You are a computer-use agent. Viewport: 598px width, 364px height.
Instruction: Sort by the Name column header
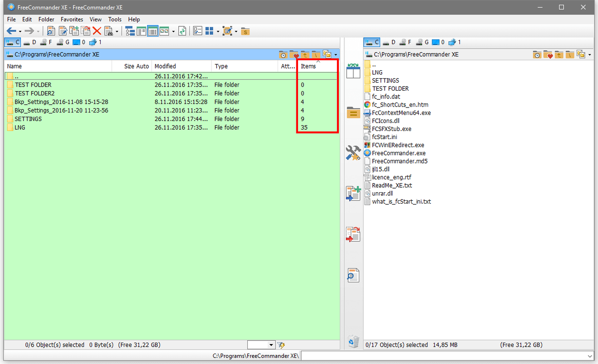click(57, 66)
